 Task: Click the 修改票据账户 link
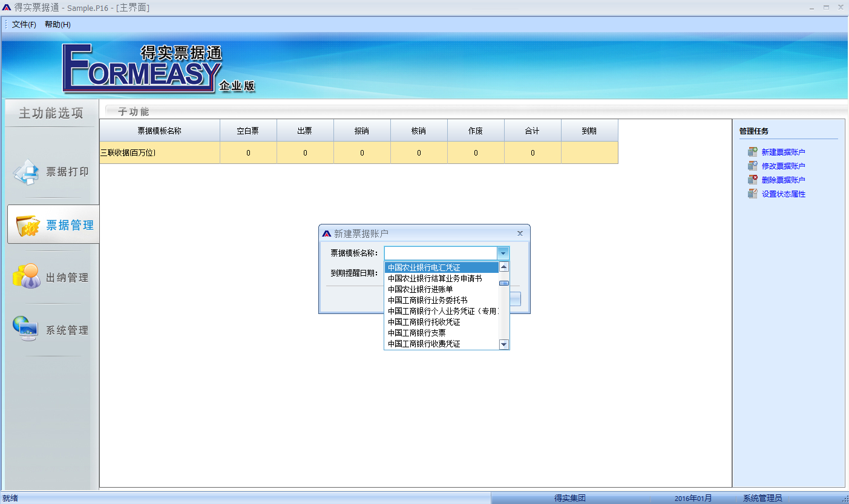click(x=783, y=166)
